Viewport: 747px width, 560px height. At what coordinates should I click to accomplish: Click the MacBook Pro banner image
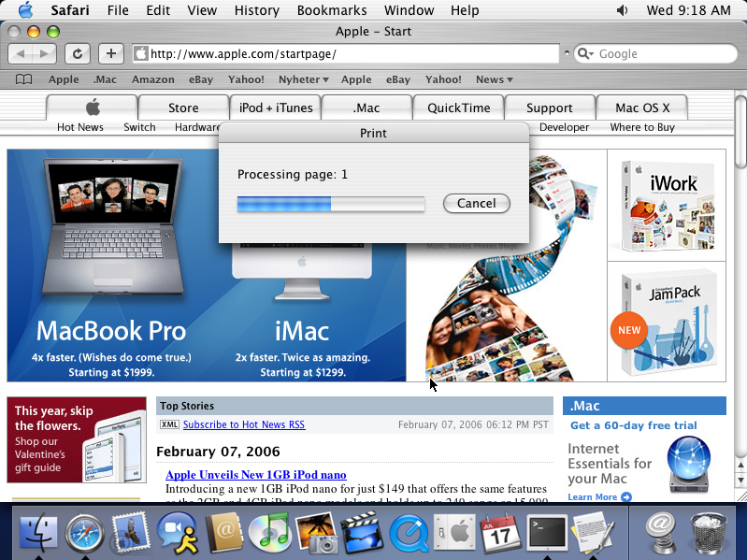111,266
